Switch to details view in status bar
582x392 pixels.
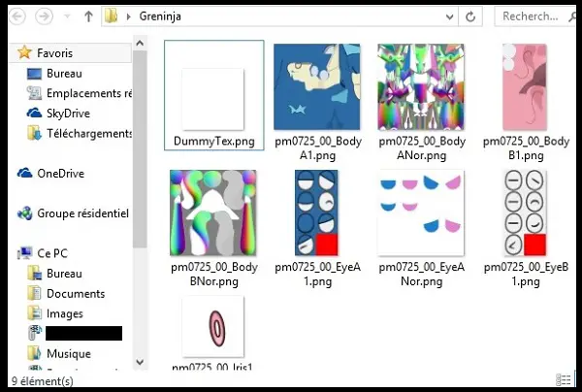tap(563, 380)
